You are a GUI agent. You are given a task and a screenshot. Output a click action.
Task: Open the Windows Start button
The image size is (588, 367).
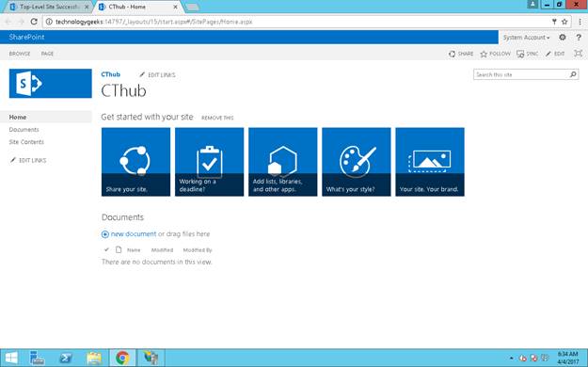(x=11, y=358)
